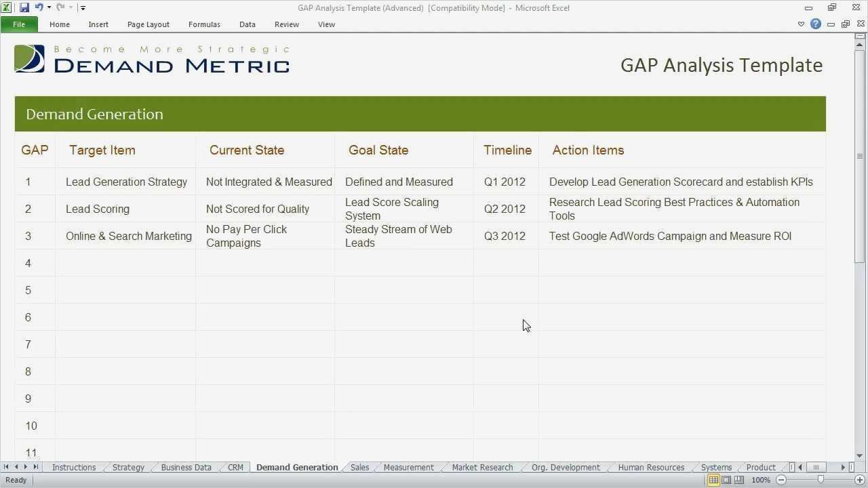Viewport: 868px width, 488px height.
Task: Select the Demand Generation header banner
Action: point(420,114)
